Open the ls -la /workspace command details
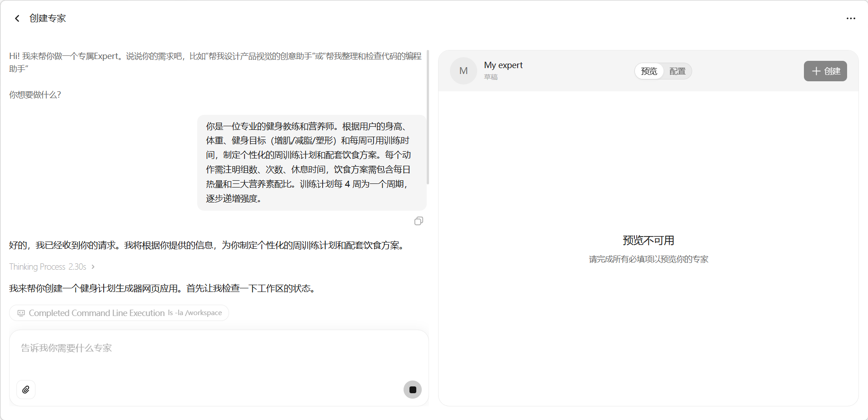This screenshot has width=868, height=420. (x=195, y=313)
